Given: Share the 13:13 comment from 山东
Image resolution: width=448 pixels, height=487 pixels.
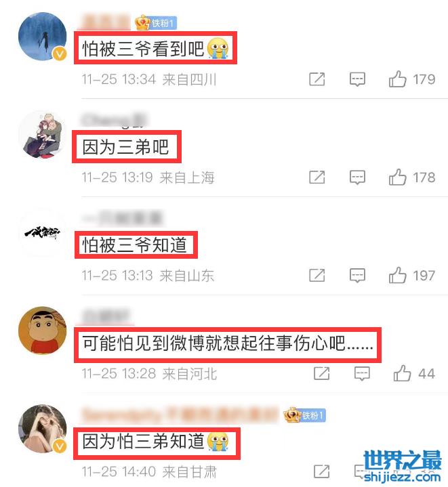Looking at the screenshot, I should point(317,276).
